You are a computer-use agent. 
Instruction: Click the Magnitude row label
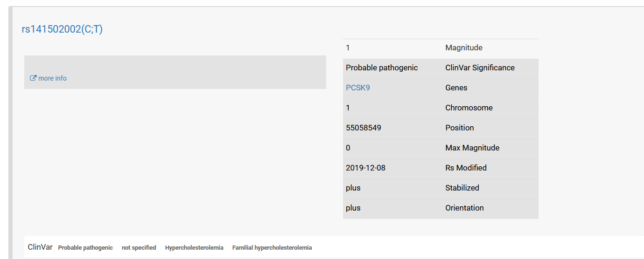(464, 48)
